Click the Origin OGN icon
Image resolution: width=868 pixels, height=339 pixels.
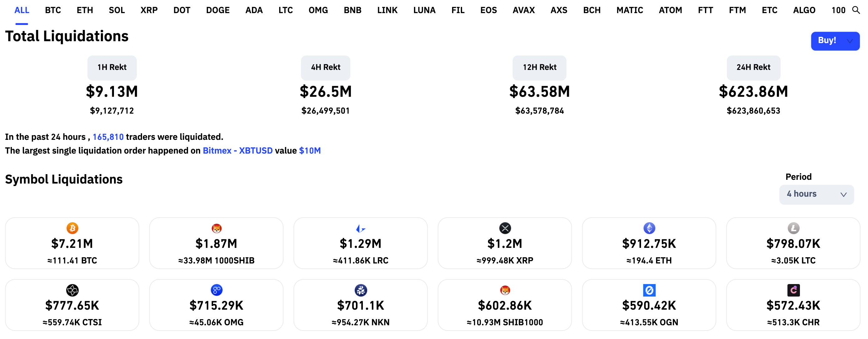pyautogui.click(x=649, y=290)
